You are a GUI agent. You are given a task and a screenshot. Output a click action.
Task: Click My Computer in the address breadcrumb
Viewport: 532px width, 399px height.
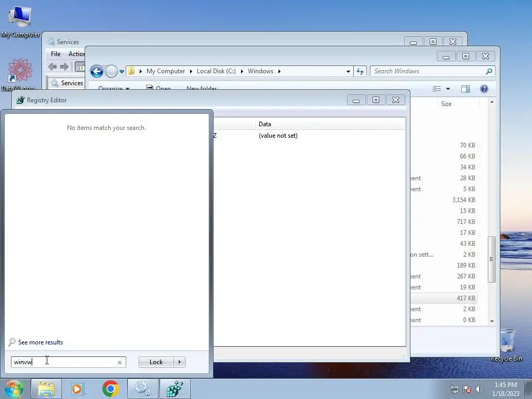pos(166,71)
